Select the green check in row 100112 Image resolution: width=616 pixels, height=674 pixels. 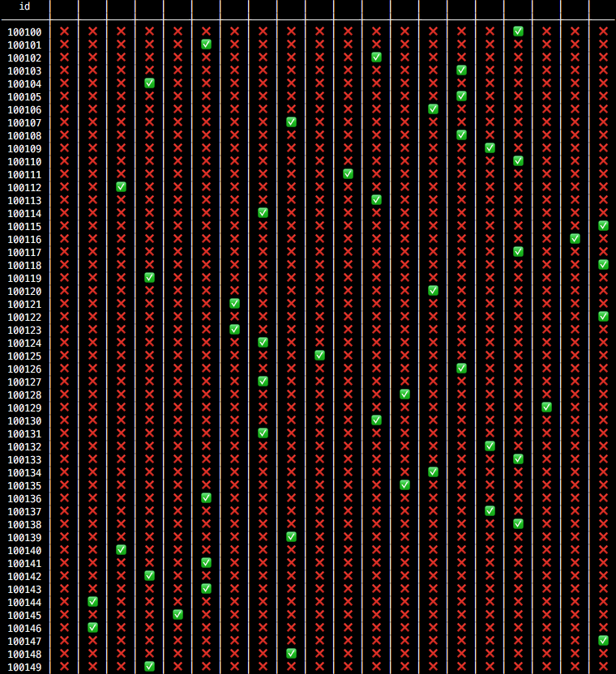121,187
